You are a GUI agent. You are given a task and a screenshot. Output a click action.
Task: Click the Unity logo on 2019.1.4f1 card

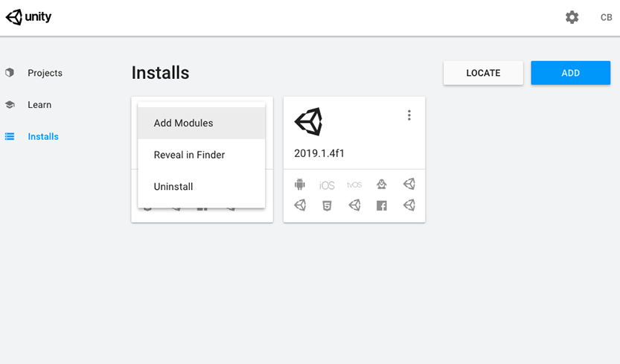[308, 121]
